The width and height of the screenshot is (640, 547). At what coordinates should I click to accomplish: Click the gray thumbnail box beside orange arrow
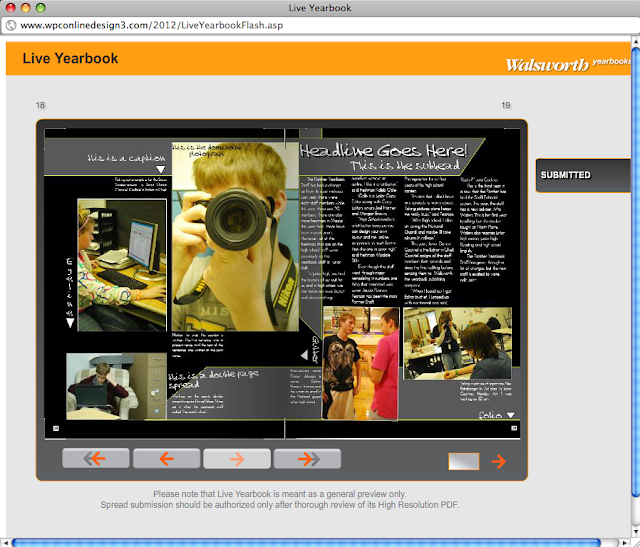(464, 461)
